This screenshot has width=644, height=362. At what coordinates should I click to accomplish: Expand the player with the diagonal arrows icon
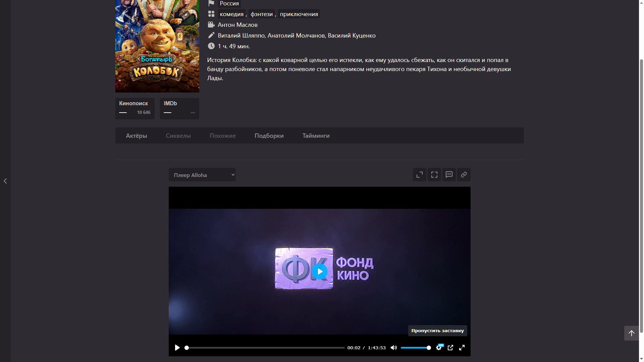[419, 175]
